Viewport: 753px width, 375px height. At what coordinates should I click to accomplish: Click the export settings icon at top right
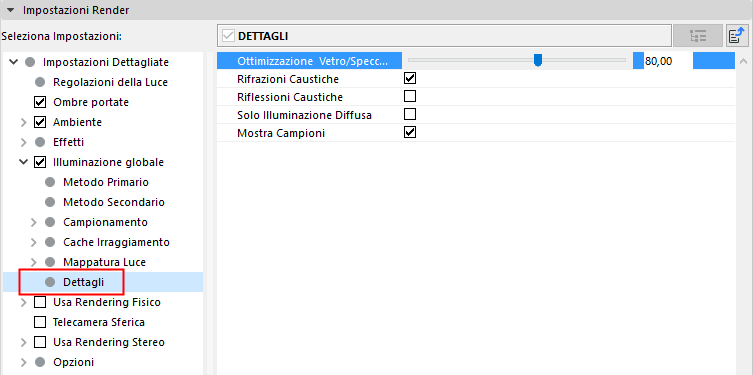pyautogui.click(x=737, y=36)
